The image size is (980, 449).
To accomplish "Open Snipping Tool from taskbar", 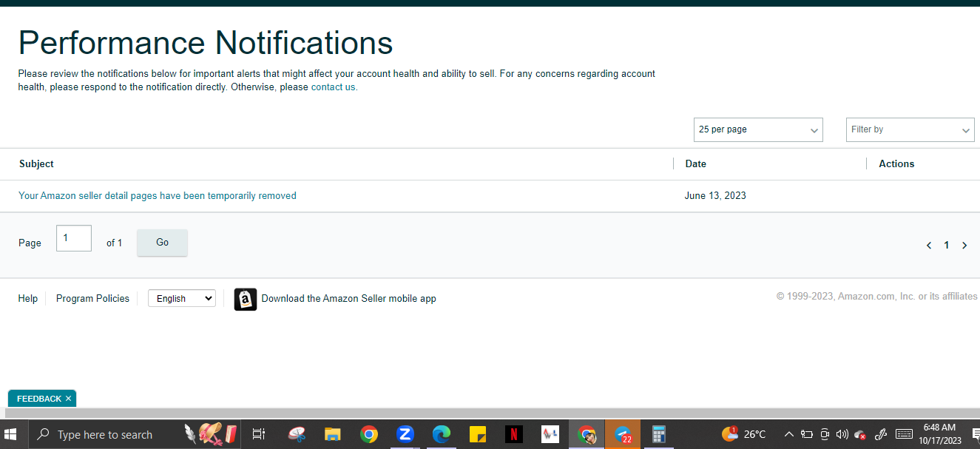I will pos(297,434).
